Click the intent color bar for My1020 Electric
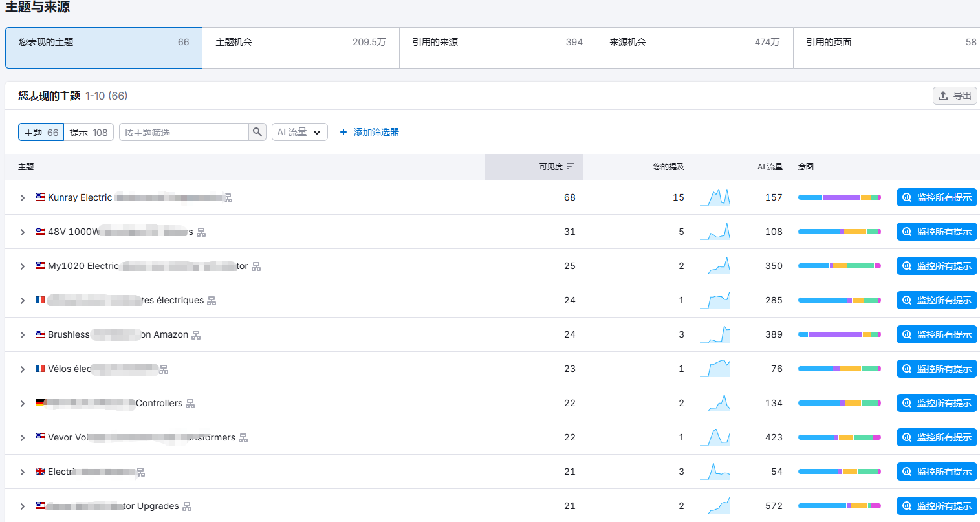The image size is (980, 522). tap(840, 266)
